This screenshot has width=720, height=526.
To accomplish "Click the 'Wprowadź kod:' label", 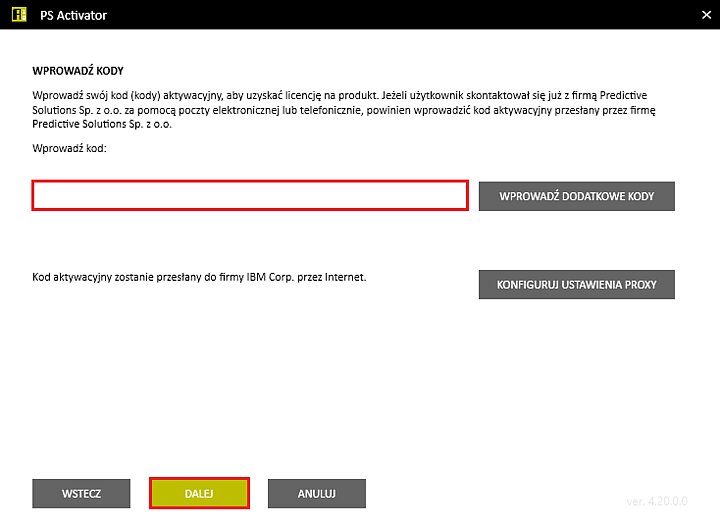I will [69, 148].
